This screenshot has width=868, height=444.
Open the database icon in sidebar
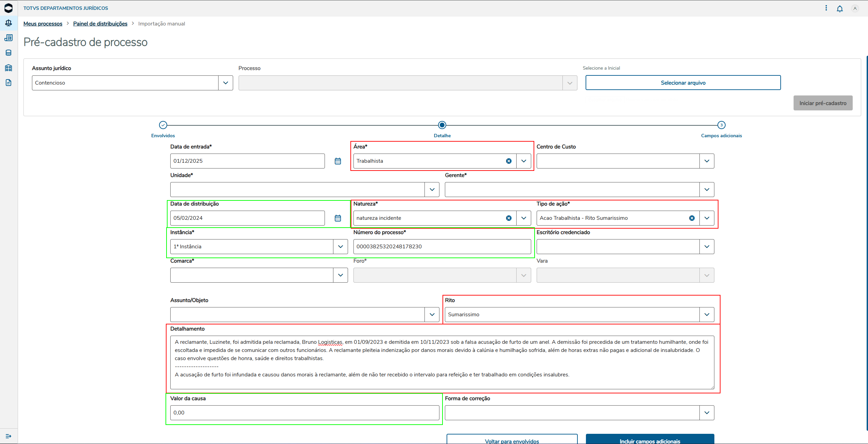pos(8,53)
